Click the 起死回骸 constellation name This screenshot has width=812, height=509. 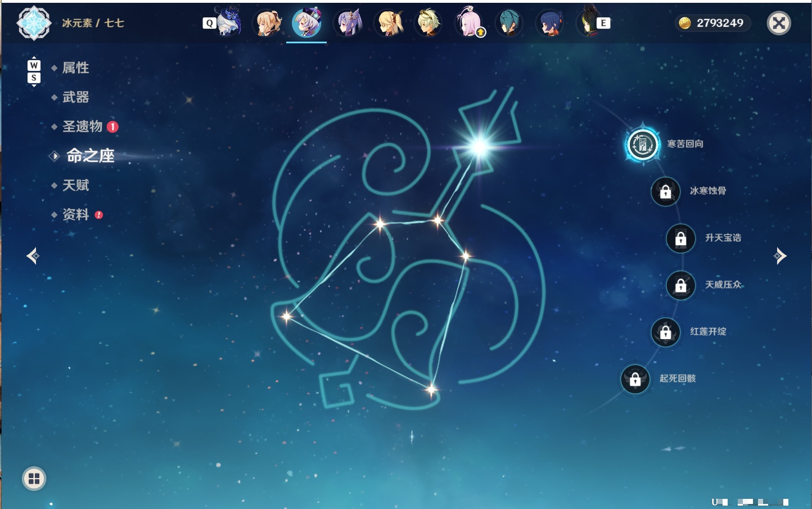click(678, 379)
